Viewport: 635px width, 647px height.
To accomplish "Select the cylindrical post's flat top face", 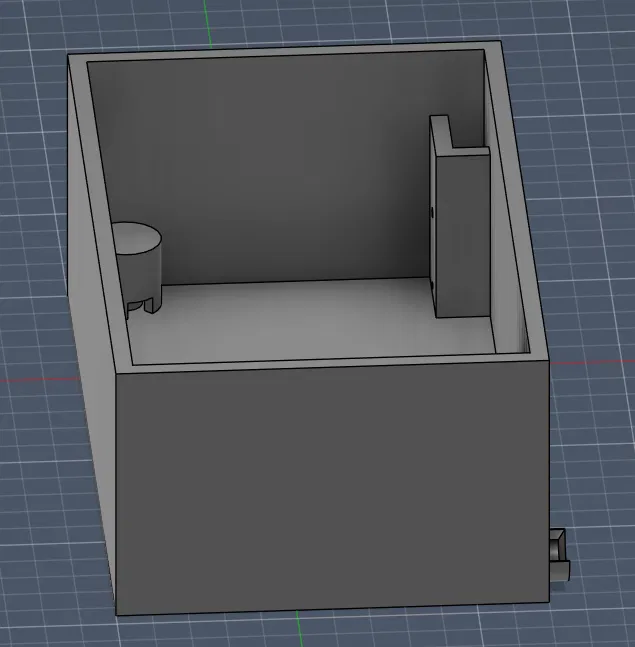I will click(136, 238).
